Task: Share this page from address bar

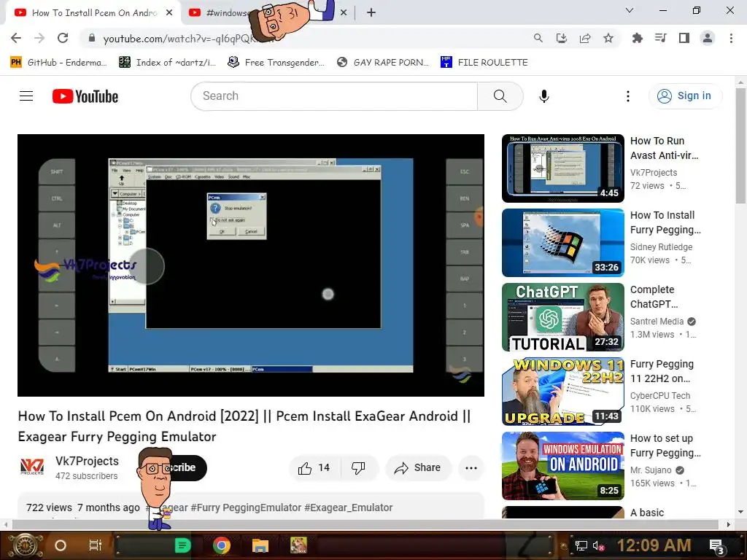Action: pyautogui.click(x=585, y=38)
